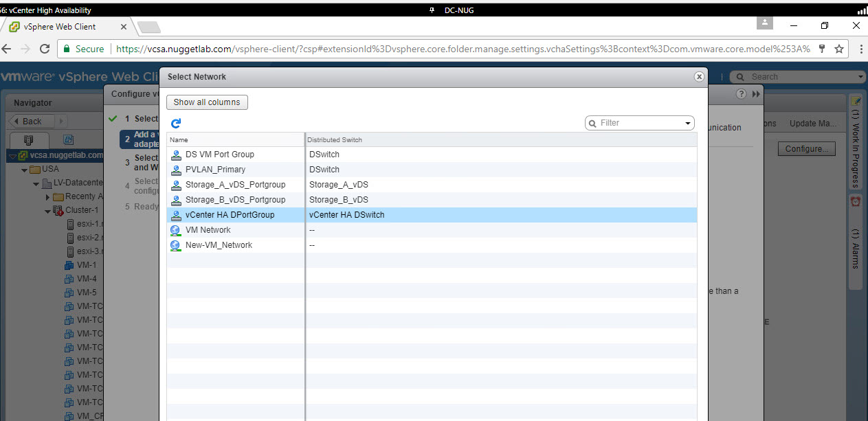This screenshot has width=868, height=421.
Task: Click into the Filter text field
Action: 641,123
